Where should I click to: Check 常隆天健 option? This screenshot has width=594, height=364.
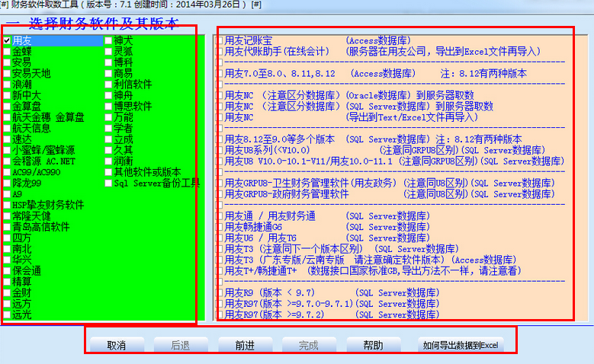7,216
